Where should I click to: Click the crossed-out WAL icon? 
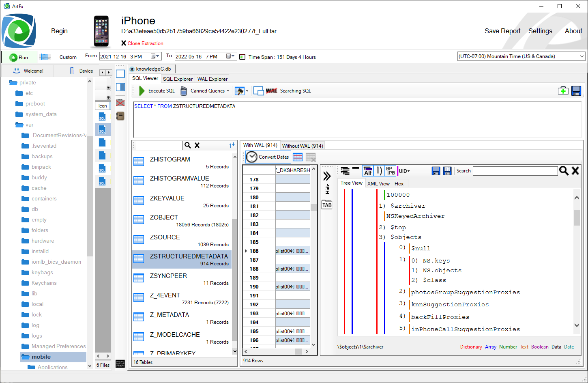pos(271,91)
